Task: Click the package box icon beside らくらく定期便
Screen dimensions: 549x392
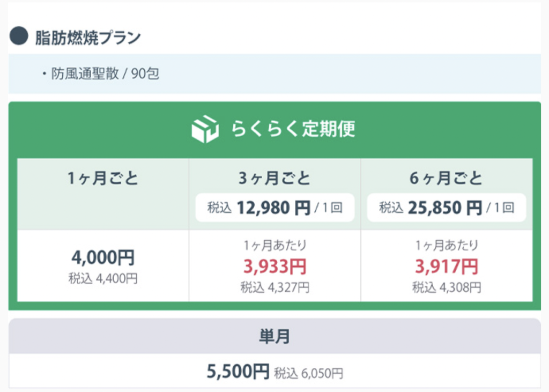Action: pos(205,129)
